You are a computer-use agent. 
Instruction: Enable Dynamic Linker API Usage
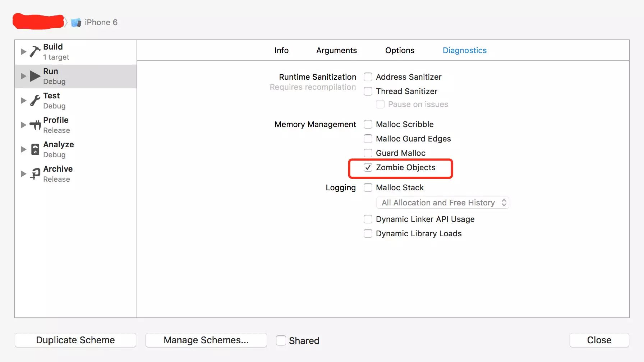click(368, 219)
